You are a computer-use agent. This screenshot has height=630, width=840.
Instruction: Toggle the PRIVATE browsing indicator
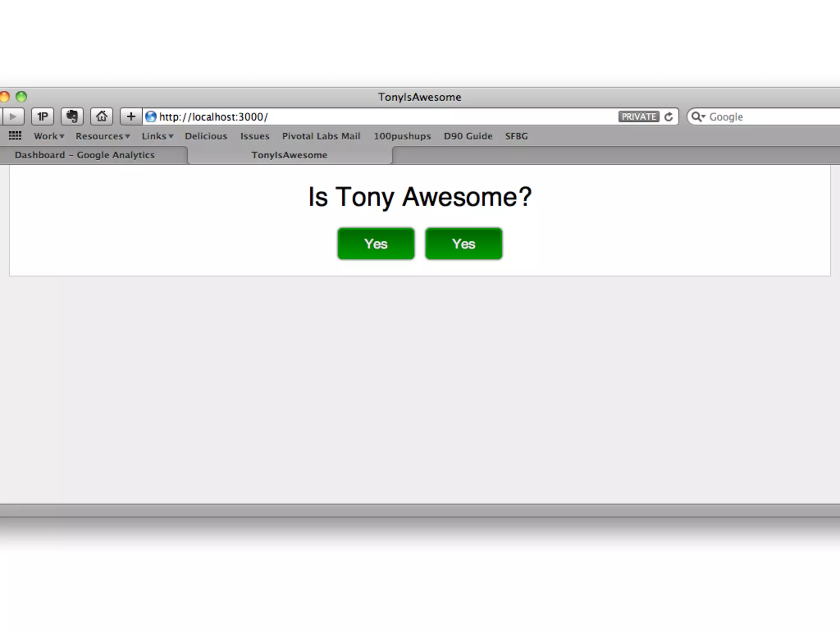point(639,117)
